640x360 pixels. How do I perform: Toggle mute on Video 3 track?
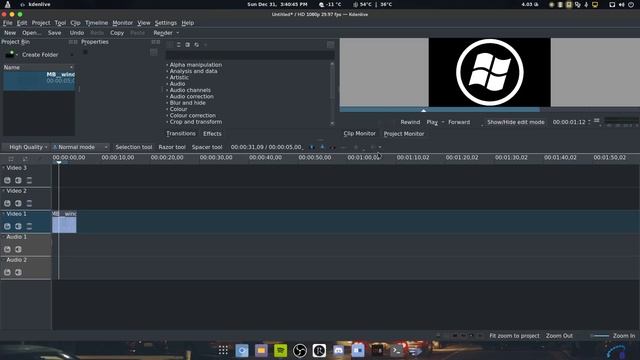point(18,180)
